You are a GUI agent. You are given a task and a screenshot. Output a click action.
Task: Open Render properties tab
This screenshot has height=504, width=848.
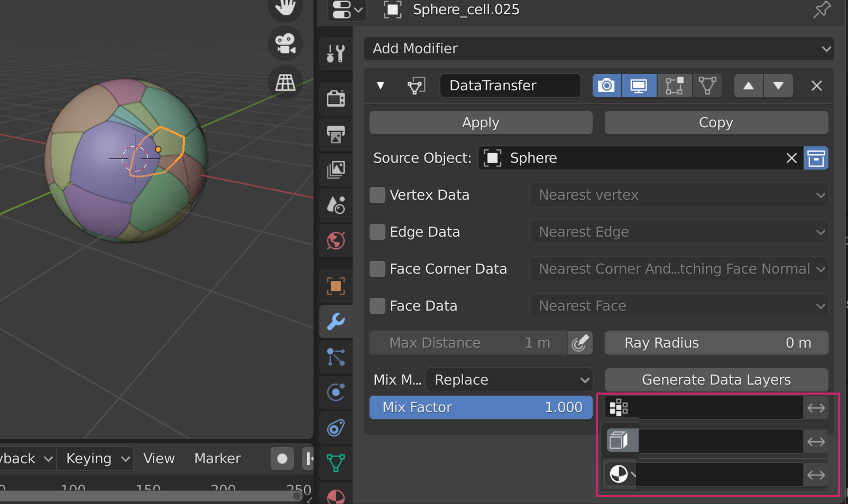336,98
